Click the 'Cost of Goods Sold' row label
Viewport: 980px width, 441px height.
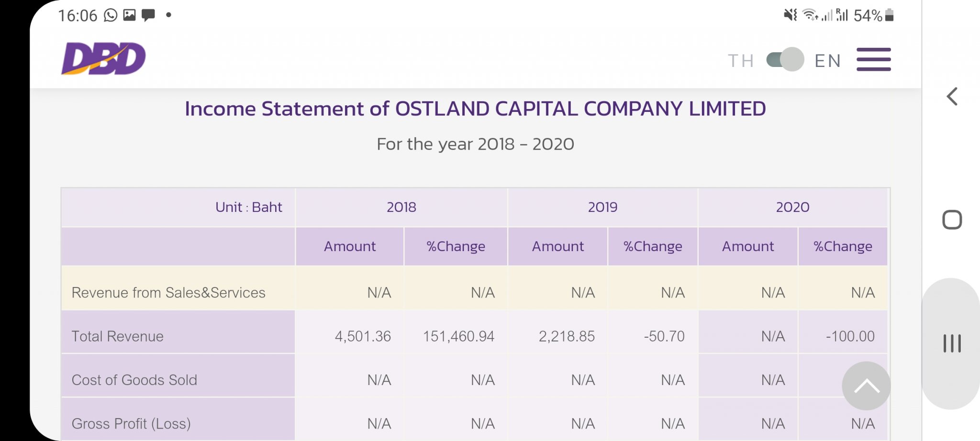tap(134, 380)
